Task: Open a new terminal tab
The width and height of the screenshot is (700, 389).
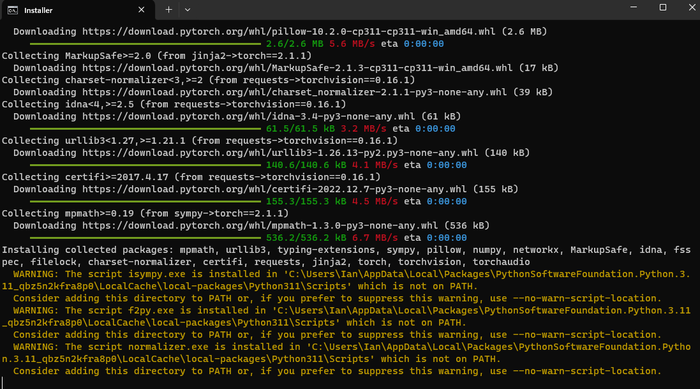Action: 168,9
